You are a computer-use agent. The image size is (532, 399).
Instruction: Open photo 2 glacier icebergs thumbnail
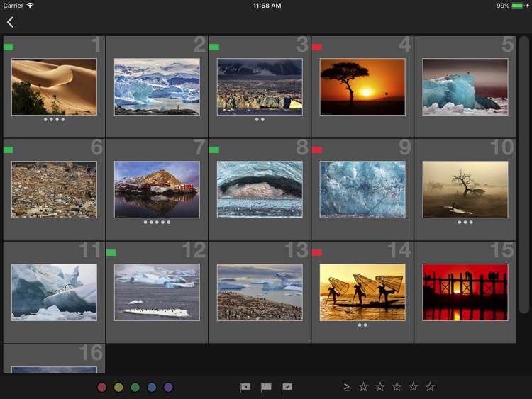pos(157,86)
